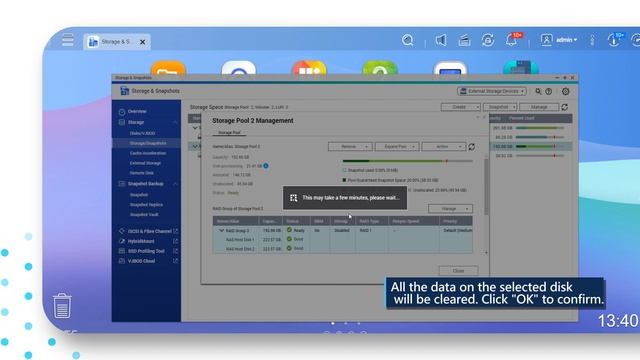This screenshot has height=360, width=640.
Task: Open SSD Profiling Tool
Action: point(146,251)
